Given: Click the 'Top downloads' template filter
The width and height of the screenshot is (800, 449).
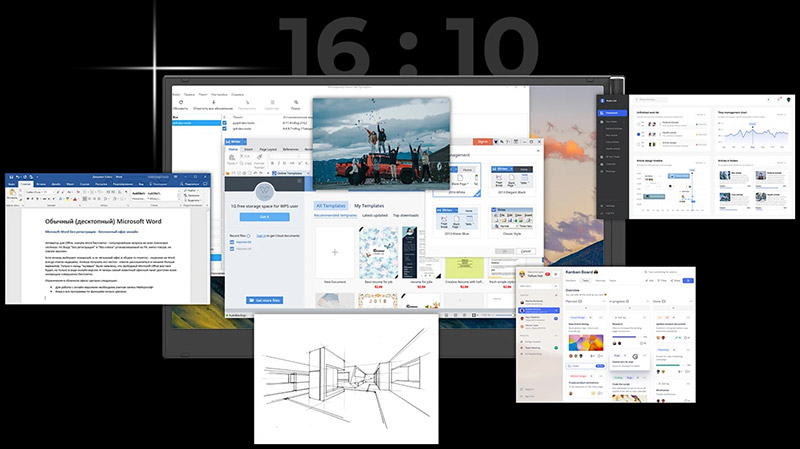Looking at the screenshot, I should (406, 215).
